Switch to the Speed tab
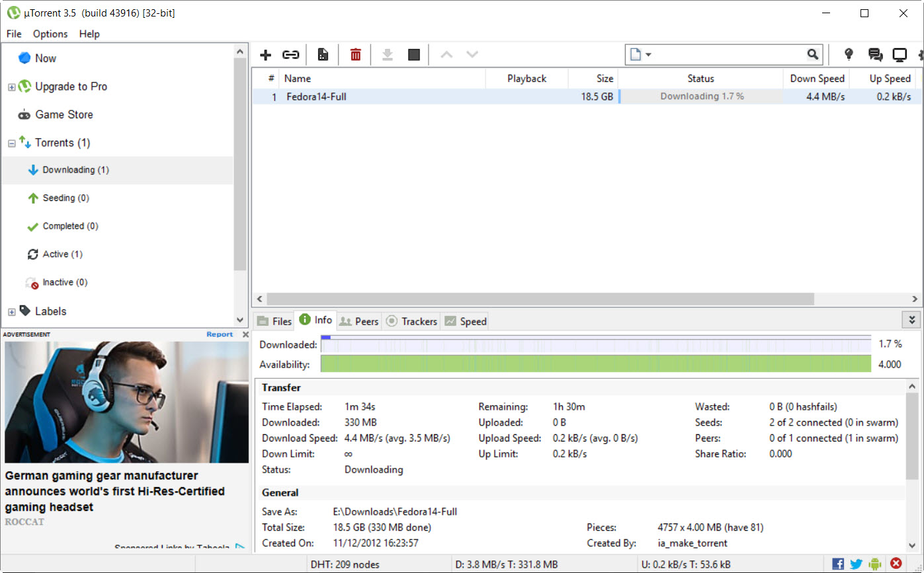The height and width of the screenshot is (573, 924). (466, 321)
